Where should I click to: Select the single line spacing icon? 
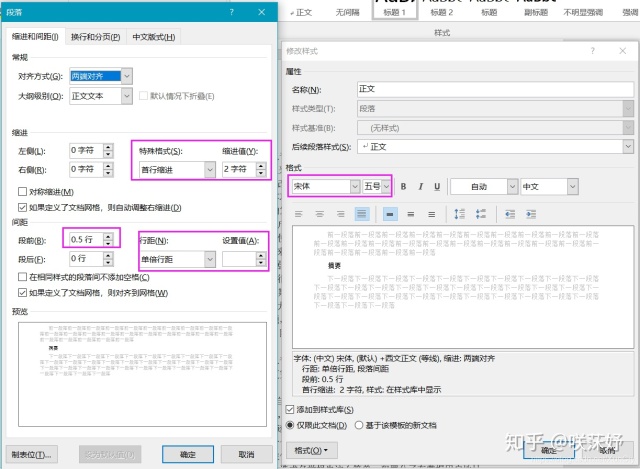point(390,214)
